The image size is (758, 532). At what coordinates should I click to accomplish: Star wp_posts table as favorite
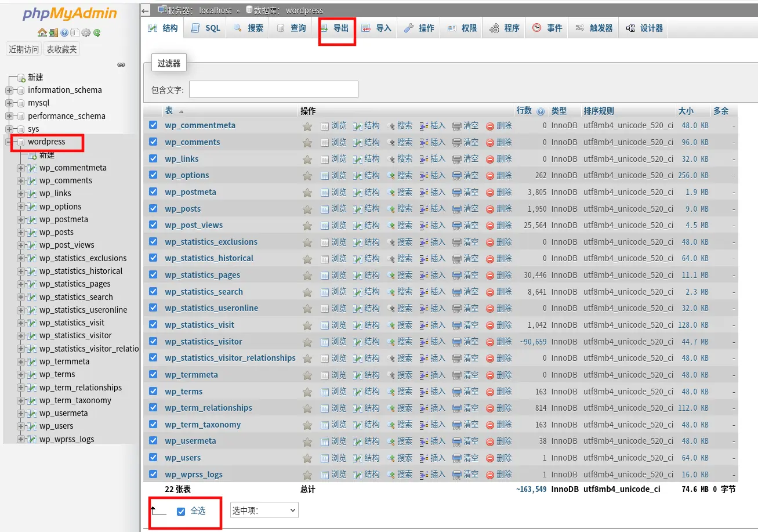point(307,209)
